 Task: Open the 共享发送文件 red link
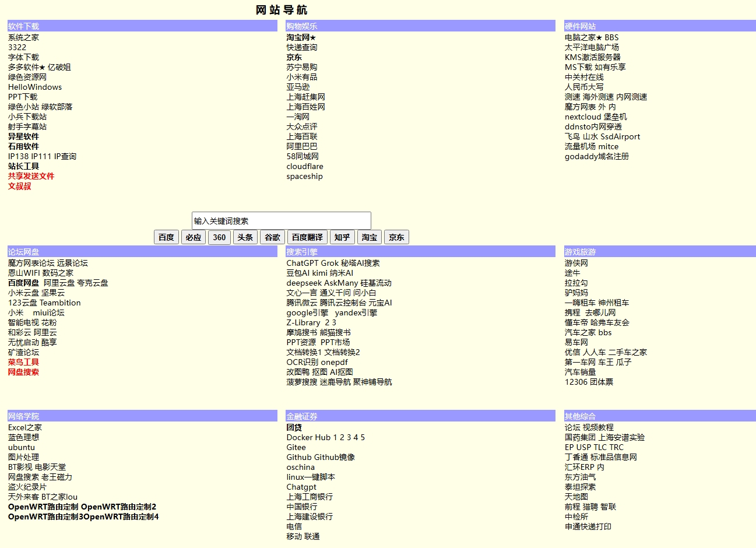31,176
